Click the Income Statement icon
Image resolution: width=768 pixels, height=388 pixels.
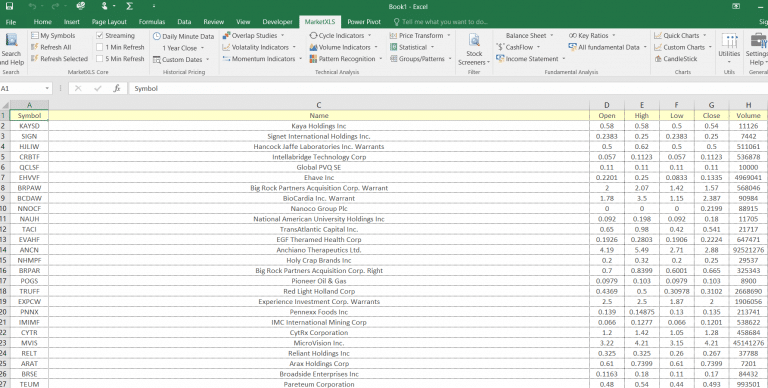point(500,59)
